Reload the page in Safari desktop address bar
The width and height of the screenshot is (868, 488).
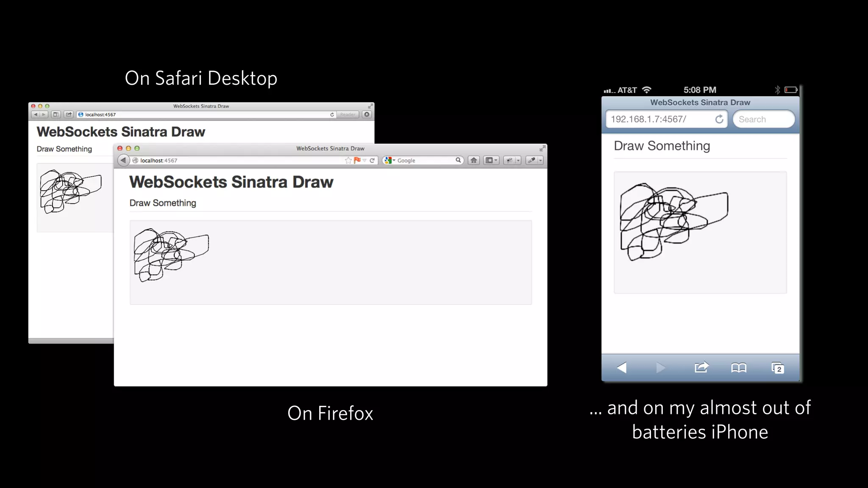pos(332,114)
